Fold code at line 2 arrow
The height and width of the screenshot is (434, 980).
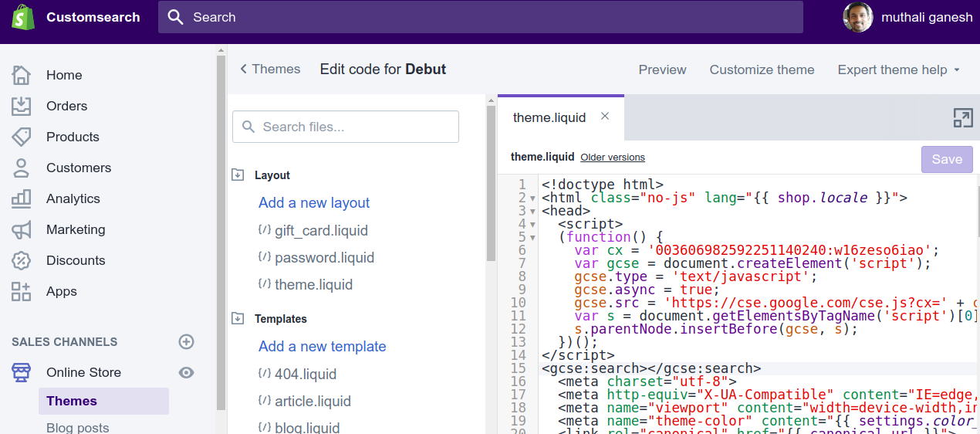point(532,199)
